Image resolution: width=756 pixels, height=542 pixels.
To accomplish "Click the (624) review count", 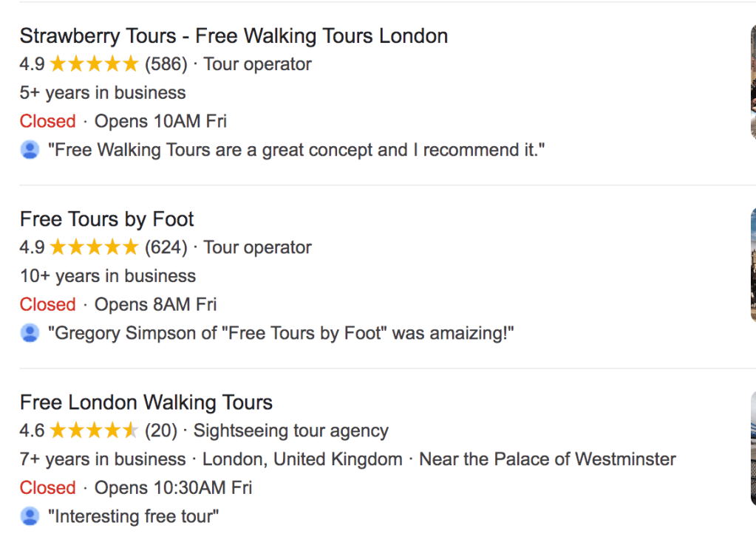I will [166, 247].
